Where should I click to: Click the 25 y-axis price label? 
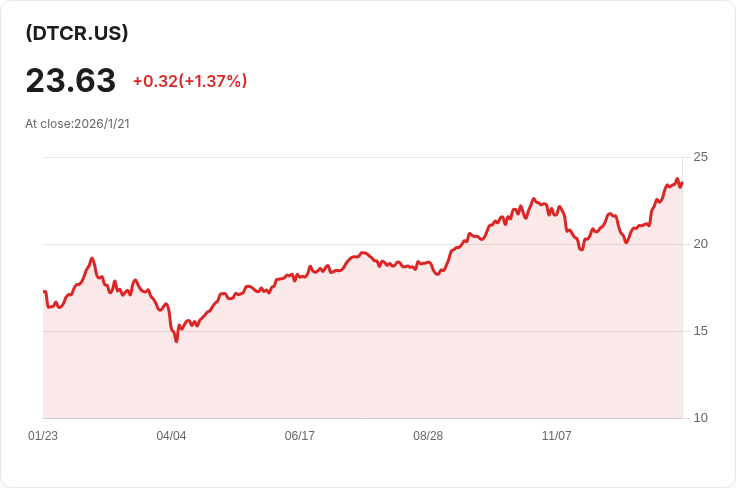click(x=700, y=157)
